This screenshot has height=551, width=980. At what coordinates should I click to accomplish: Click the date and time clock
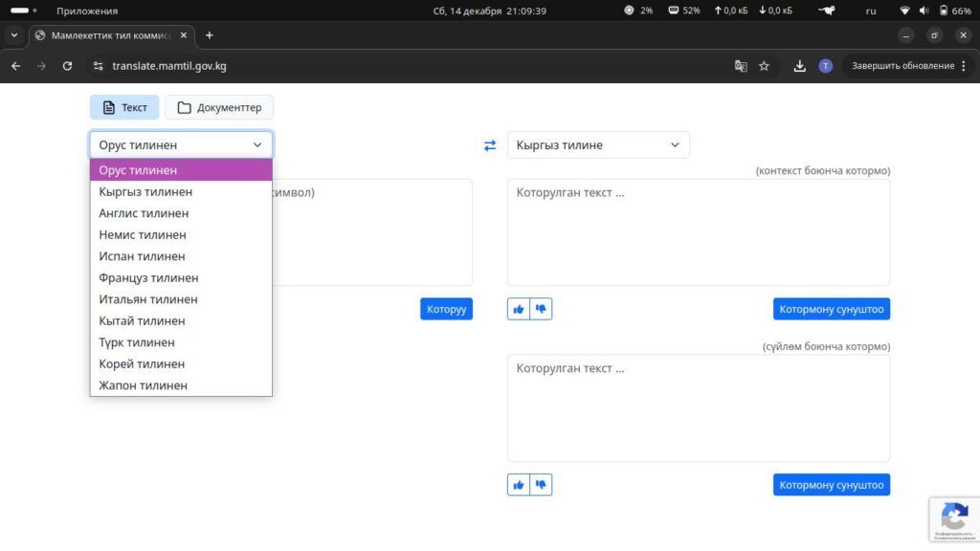pos(489,11)
